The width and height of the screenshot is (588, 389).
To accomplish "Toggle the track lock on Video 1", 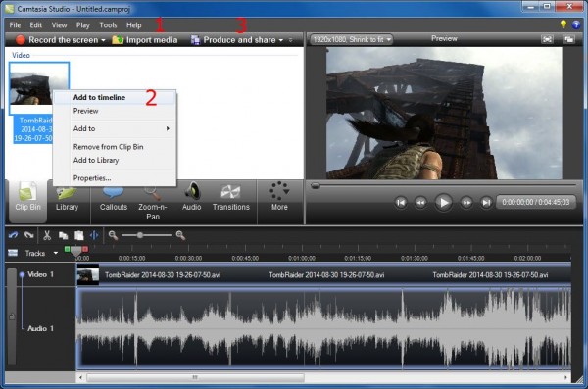I will (x=12, y=316).
